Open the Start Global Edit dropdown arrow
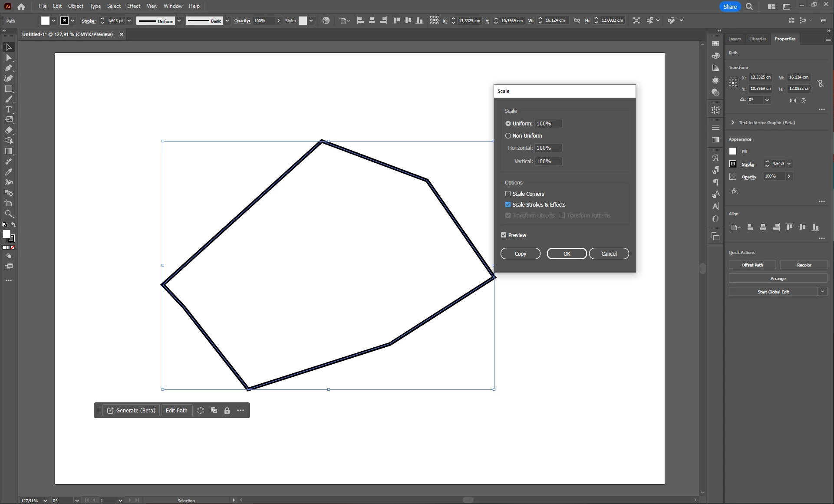The width and height of the screenshot is (834, 504). [x=822, y=292]
